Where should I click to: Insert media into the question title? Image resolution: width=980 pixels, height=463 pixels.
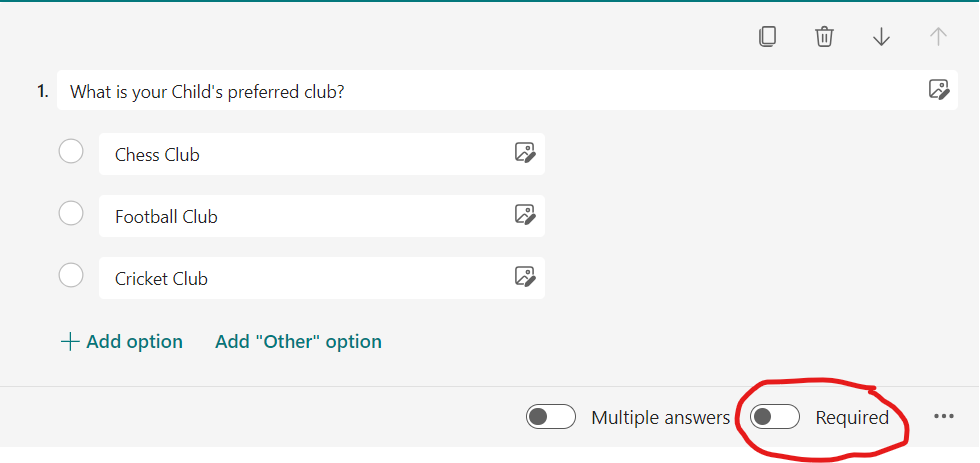(938, 90)
